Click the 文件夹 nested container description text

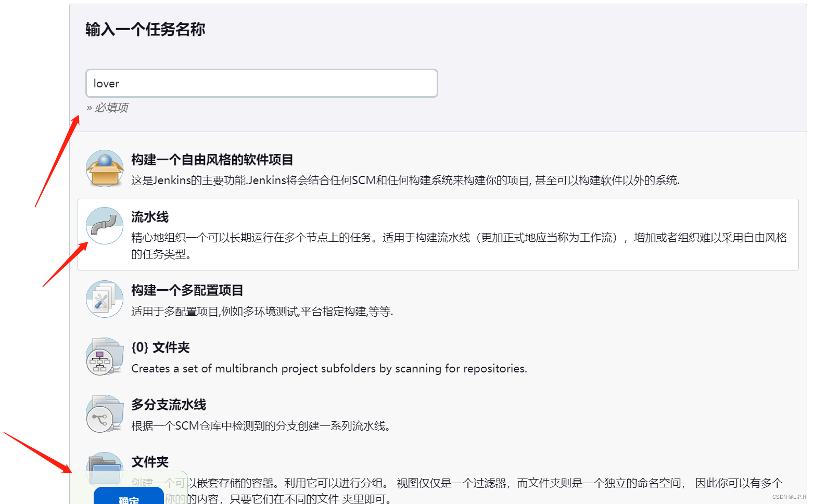click(457, 491)
